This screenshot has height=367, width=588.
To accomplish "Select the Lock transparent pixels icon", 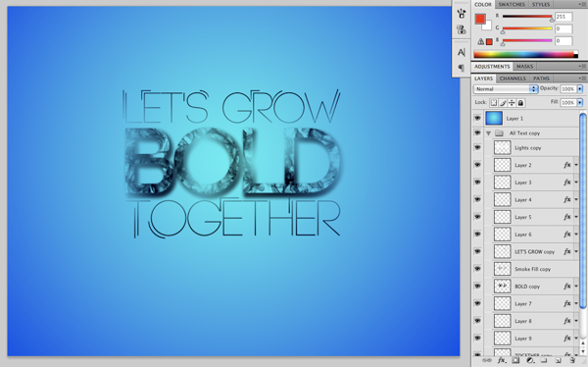I will tap(494, 103).
